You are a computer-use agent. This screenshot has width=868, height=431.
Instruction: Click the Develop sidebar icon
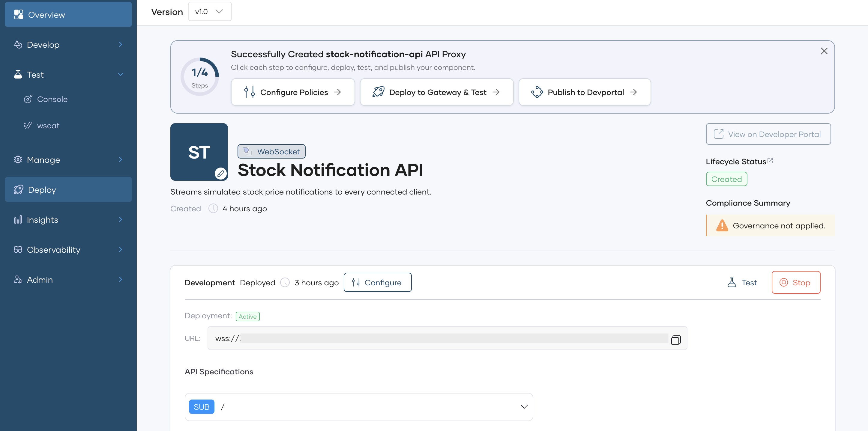[x=18, y=44]
